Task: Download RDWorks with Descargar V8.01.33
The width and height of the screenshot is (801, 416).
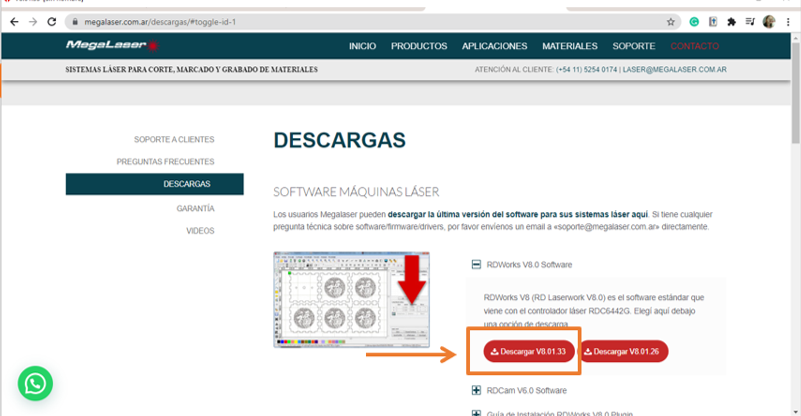Action: point(529,352)
